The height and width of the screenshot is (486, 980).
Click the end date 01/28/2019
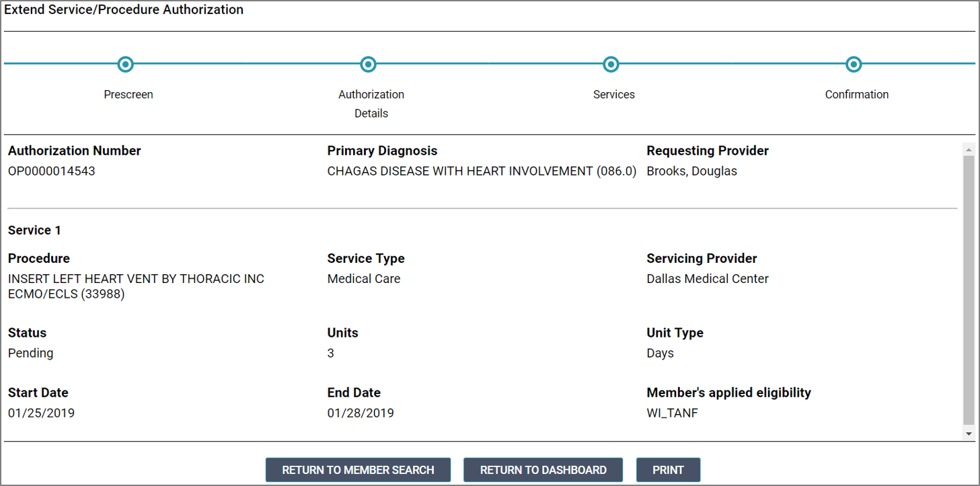point(361,413)
